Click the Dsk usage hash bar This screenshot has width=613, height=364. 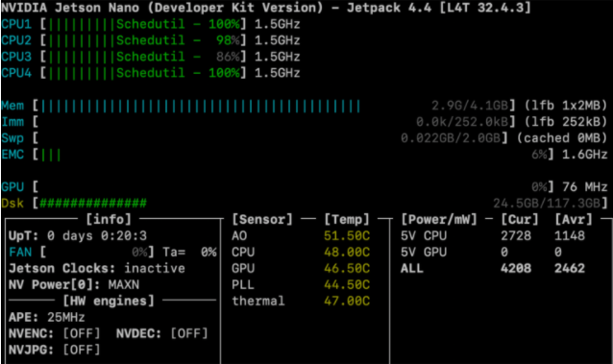(93, 204)
